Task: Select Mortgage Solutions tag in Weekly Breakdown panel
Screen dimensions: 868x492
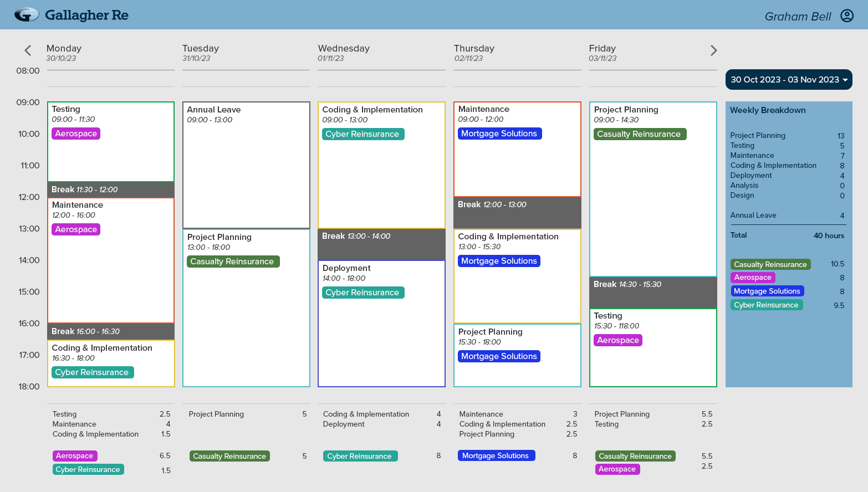Action: [767, 291]
